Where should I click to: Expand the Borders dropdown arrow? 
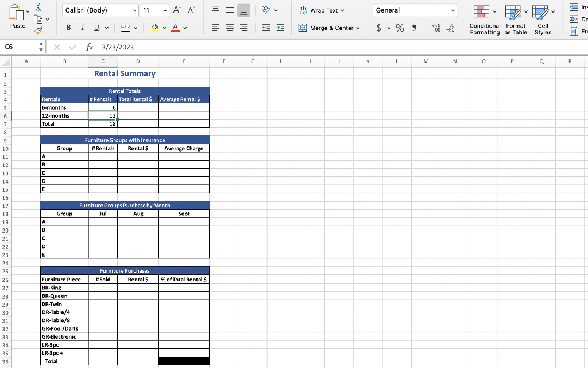tap(136, 28)
